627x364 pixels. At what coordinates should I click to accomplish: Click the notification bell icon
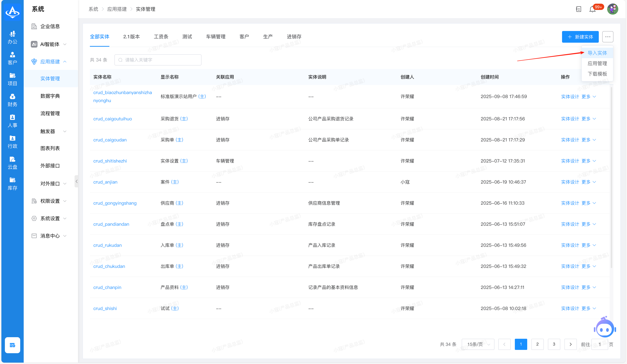pos(592,9)
